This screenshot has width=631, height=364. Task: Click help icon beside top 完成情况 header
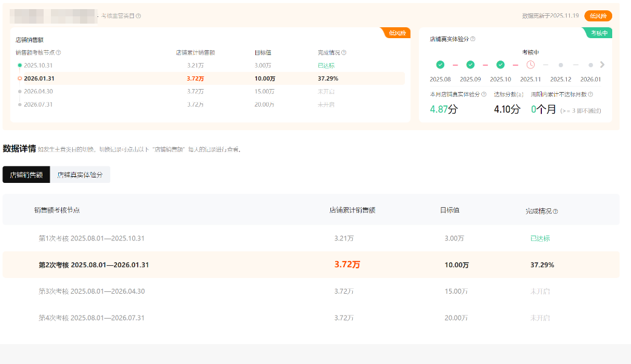point(344,53)
